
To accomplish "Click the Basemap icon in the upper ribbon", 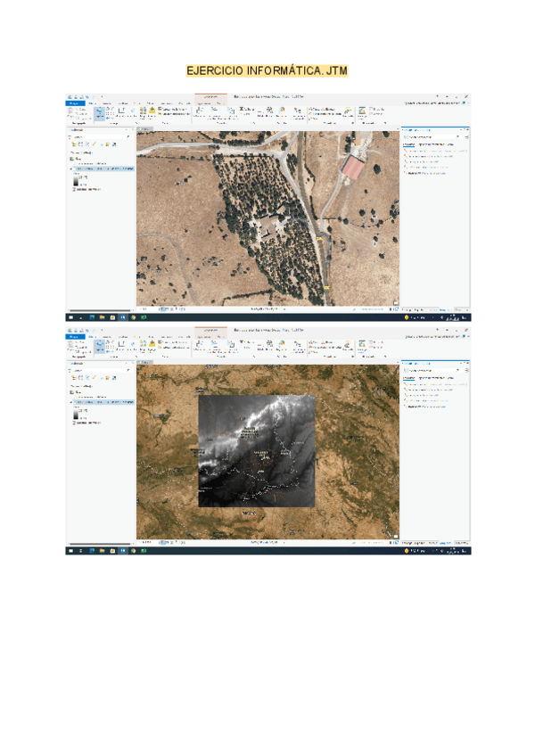I will pyautogui.click(x=144, y=111).
